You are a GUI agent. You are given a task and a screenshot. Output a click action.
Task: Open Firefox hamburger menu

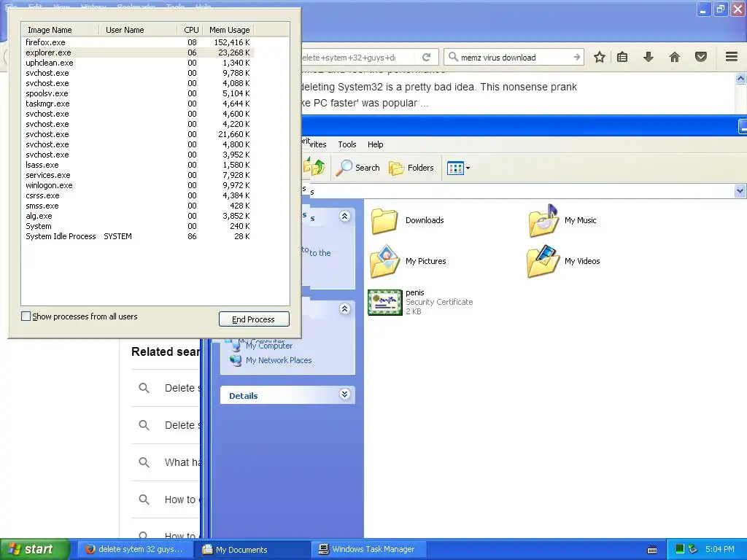(x=732, y=57)
